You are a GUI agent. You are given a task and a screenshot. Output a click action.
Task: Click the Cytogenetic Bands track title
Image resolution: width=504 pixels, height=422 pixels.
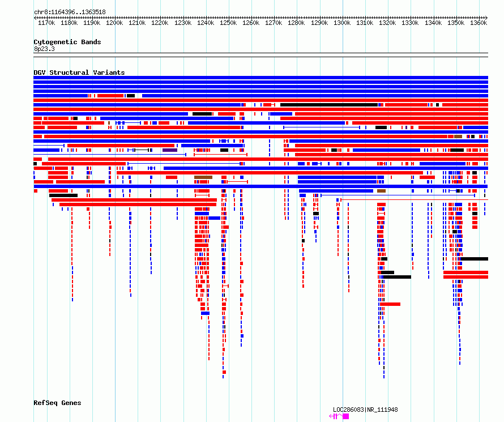tap(67, 42)
